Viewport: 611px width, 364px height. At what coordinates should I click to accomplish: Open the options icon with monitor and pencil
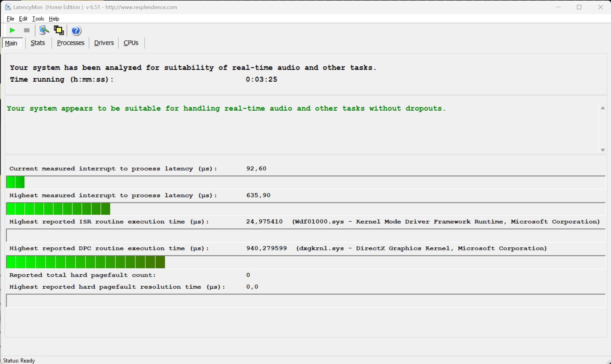(44, 31)
